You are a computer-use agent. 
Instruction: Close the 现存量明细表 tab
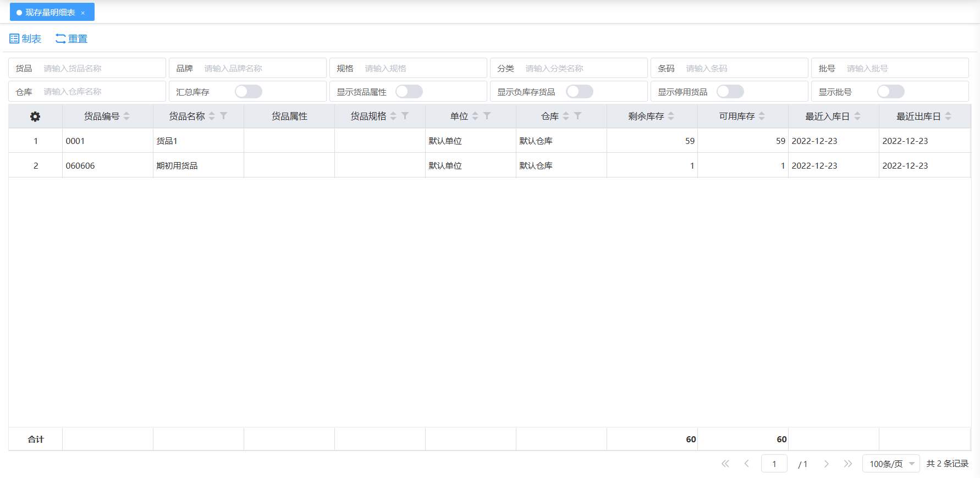[x=83, y=13]
